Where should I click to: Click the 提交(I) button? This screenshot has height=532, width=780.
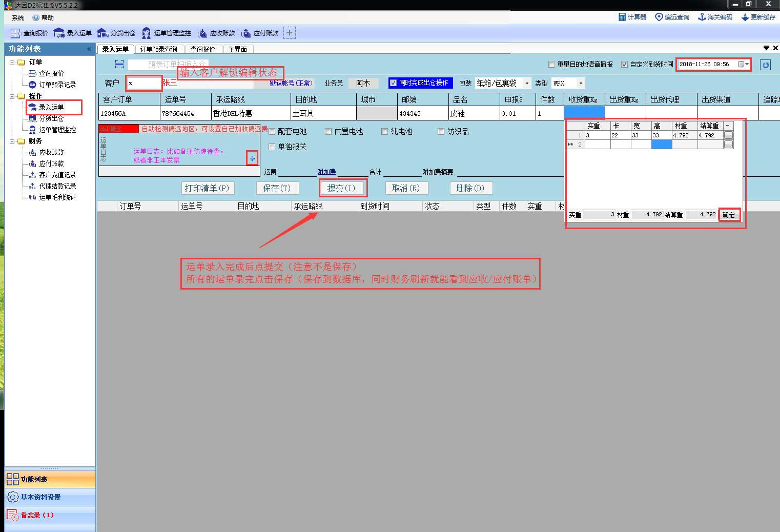(342, 188)
